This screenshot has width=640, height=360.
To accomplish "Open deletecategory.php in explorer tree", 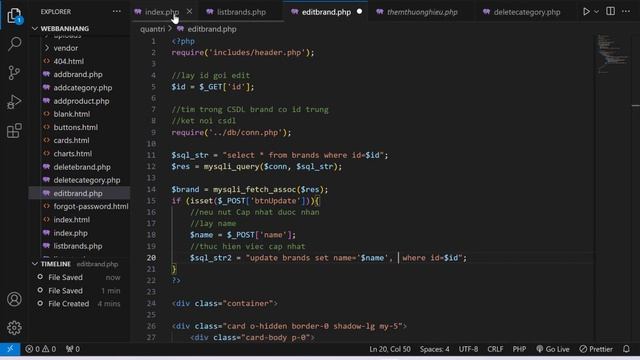I will (x=87, y=180).
